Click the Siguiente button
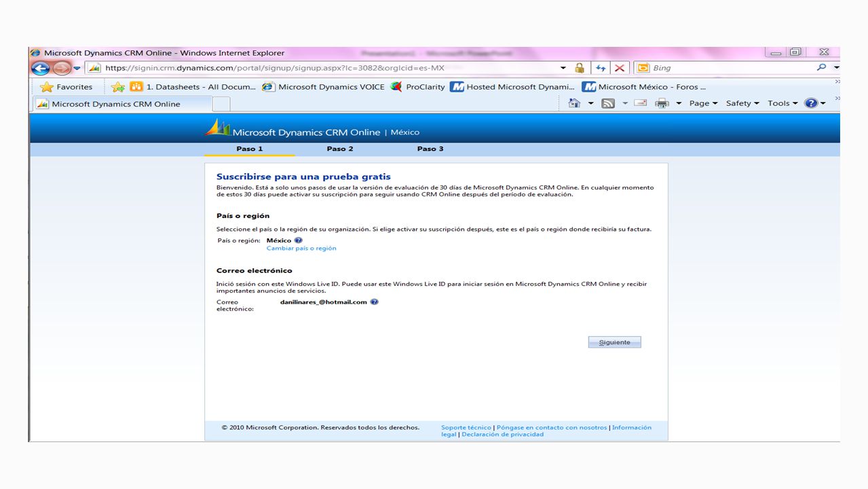Viewport: 868px width, 489px height. 615,342
